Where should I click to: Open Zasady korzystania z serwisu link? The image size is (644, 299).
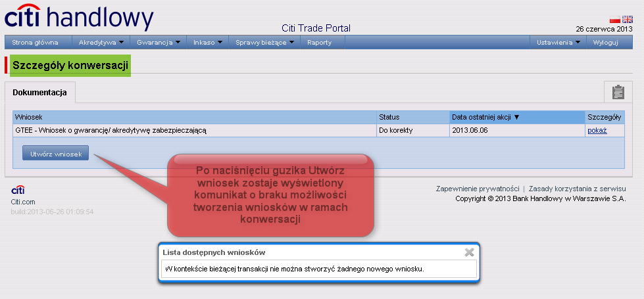pos(577,189)
